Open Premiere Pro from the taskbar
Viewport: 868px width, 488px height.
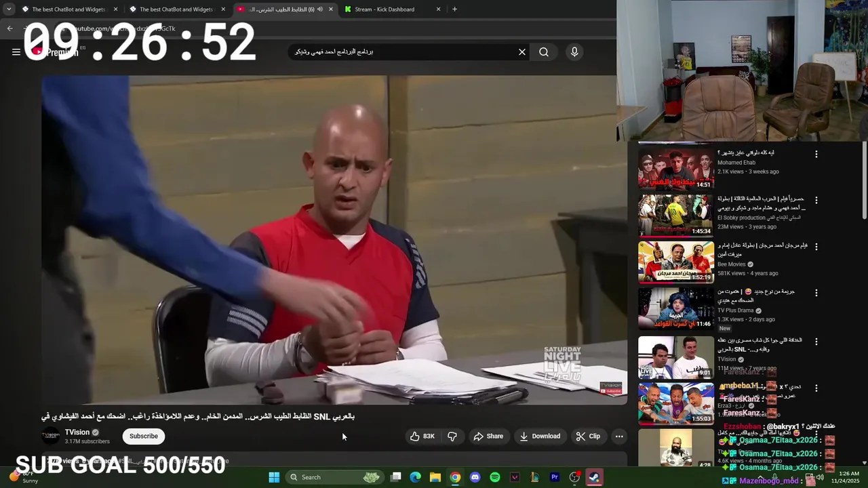pos(554,477)
